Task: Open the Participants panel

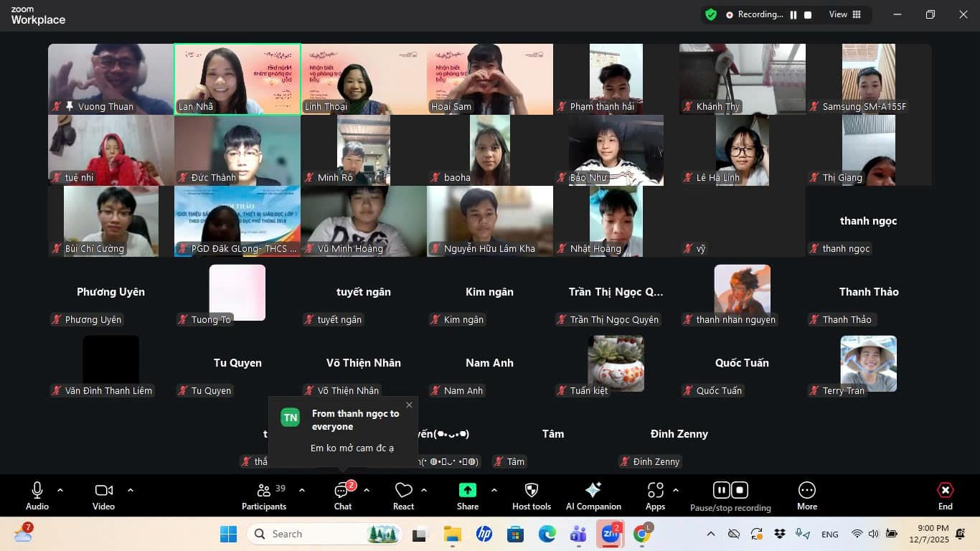Action: [264, 495]
